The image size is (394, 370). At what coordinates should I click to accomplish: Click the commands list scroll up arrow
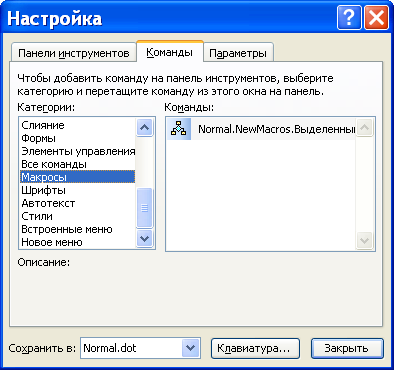click(365, 127)
